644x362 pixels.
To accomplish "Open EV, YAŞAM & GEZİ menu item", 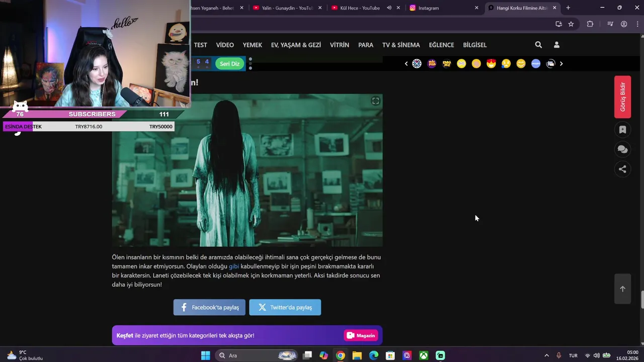I will 296,45.
